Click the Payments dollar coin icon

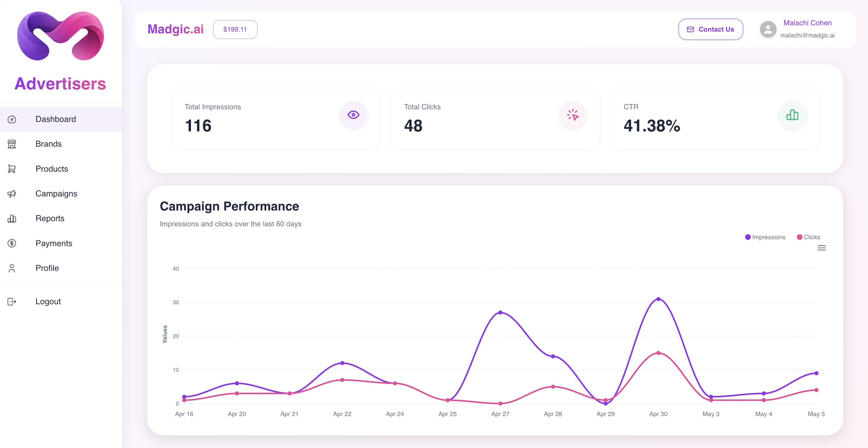tap(12, 243)
